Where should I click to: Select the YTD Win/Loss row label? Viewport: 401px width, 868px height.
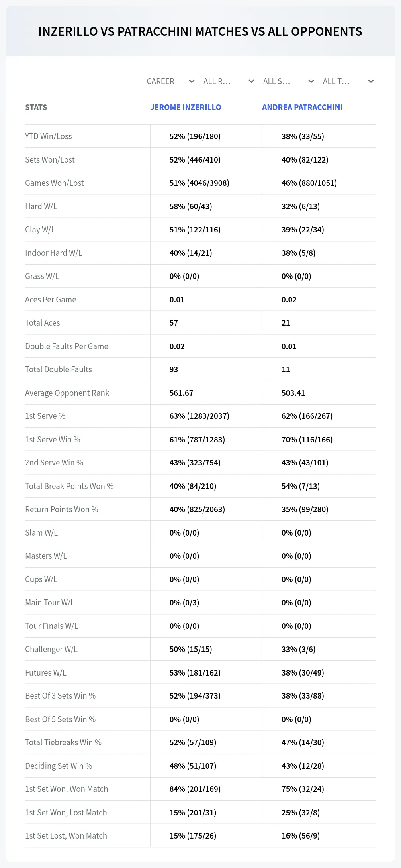click(x=49, y=136)
